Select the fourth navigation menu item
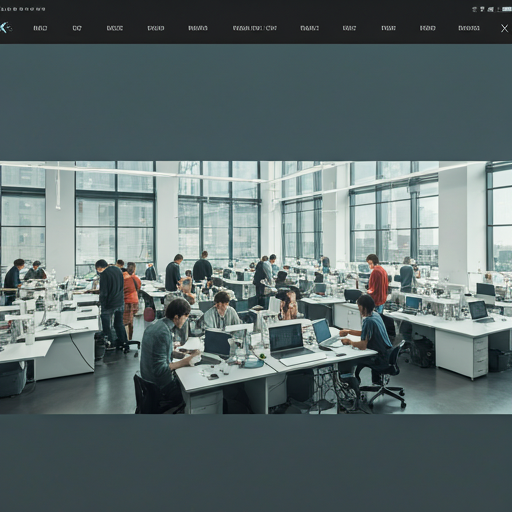512x512 pixels. pyautogui.click(x=156, y=28)
